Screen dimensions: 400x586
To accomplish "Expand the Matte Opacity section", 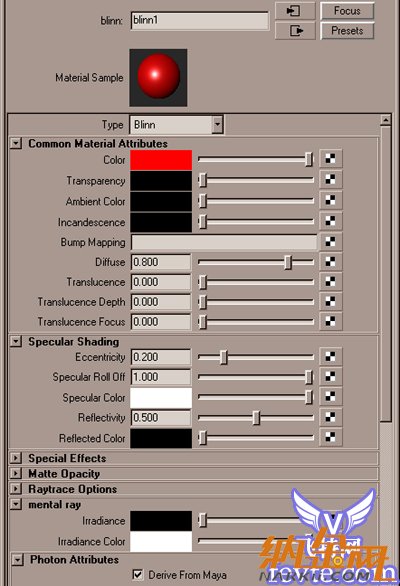I will pos(16,473).
